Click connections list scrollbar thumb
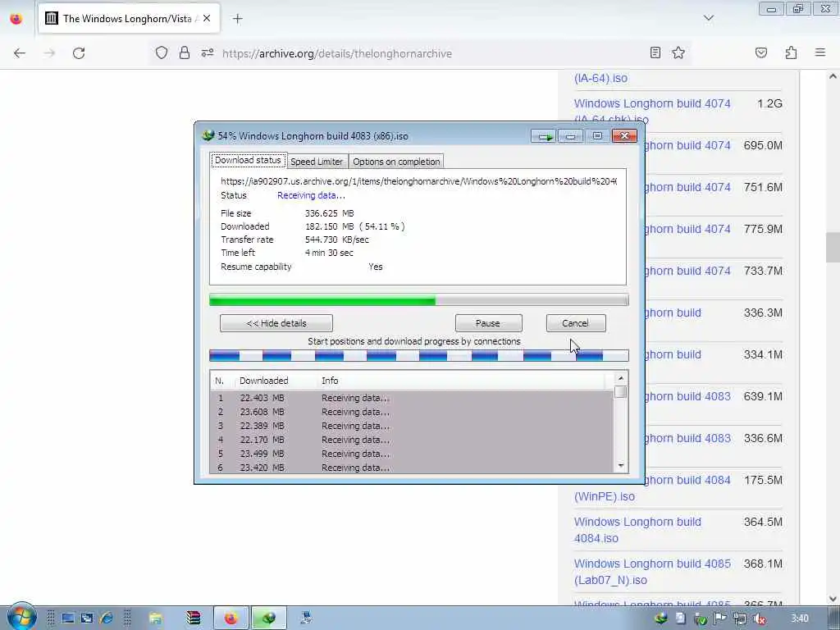This screenshot has height=630, width=840. click(621, 391)
